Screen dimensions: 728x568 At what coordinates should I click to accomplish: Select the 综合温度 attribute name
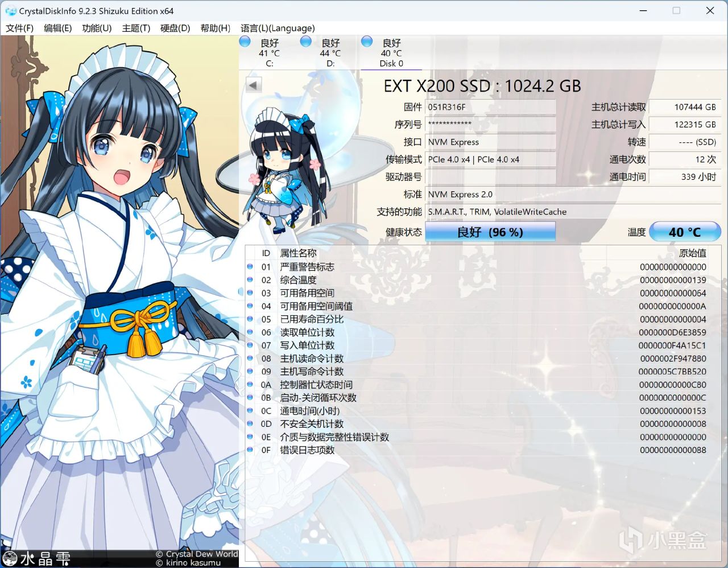[298, 280]
